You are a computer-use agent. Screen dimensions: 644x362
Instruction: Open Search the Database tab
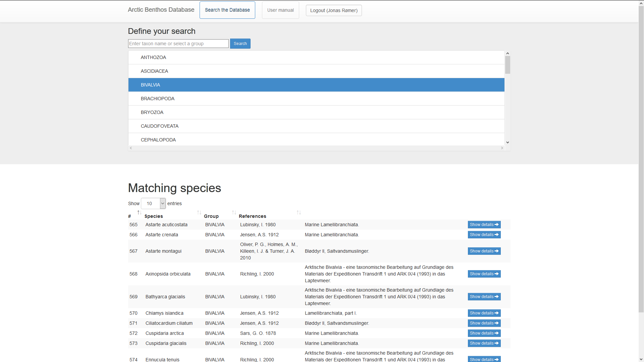227,10
